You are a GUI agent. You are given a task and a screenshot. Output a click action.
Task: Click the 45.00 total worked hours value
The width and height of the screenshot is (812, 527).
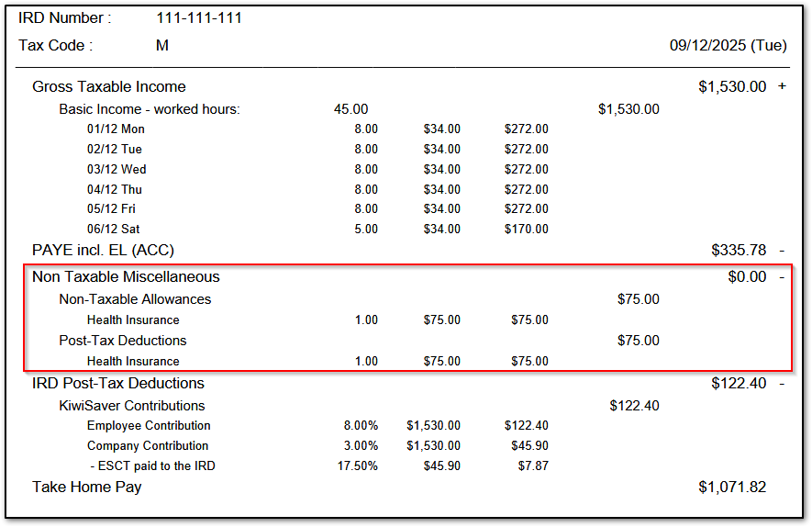click(x=350, y=109)
